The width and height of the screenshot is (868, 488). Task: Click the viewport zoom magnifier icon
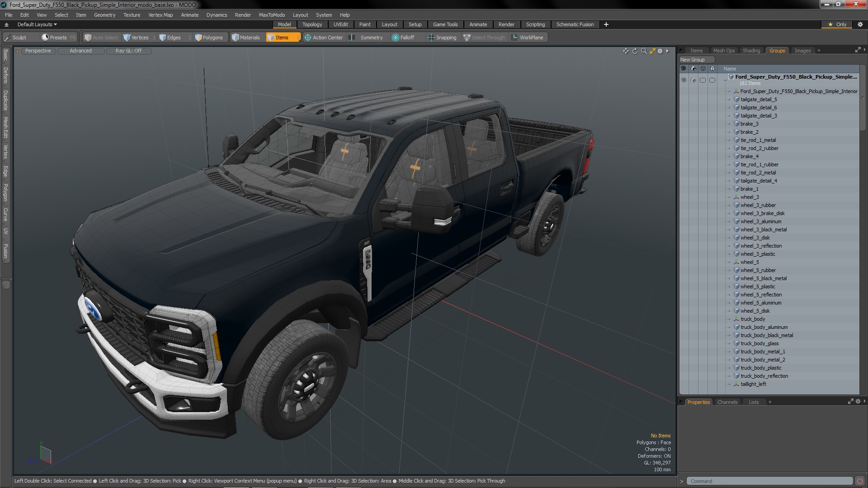pos(644,51)
